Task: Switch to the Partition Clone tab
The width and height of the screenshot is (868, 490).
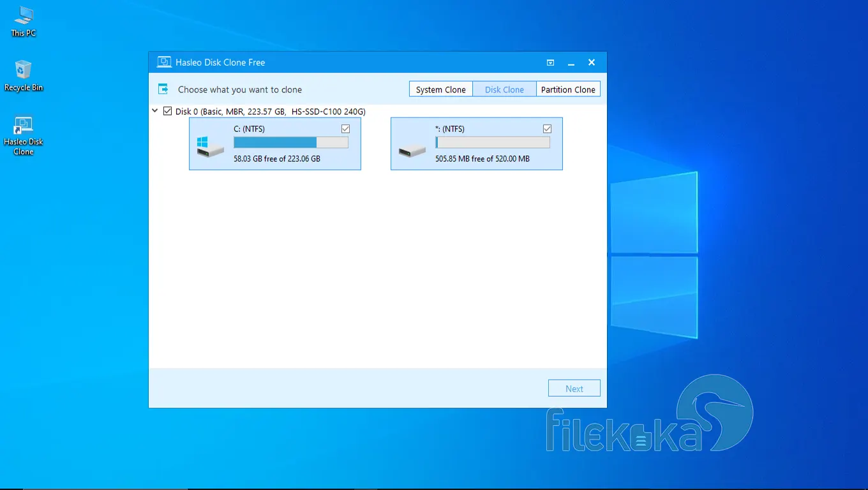Action: [x=568, y=89]
